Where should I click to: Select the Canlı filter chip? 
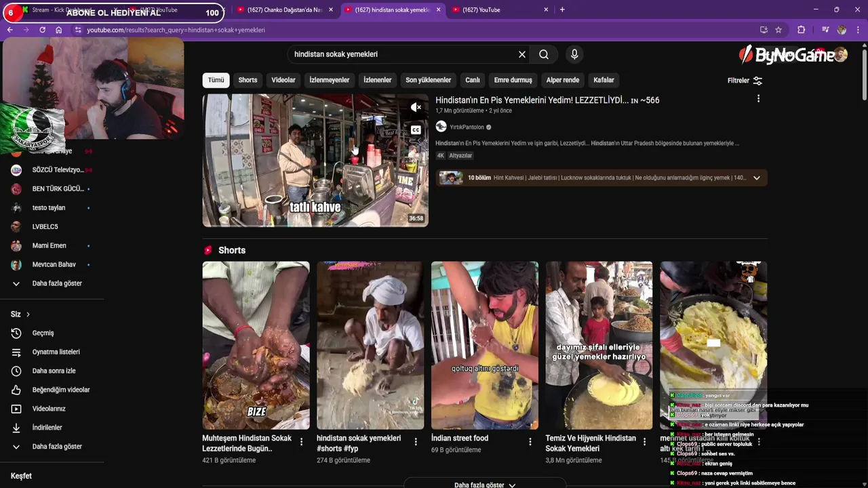473,80
